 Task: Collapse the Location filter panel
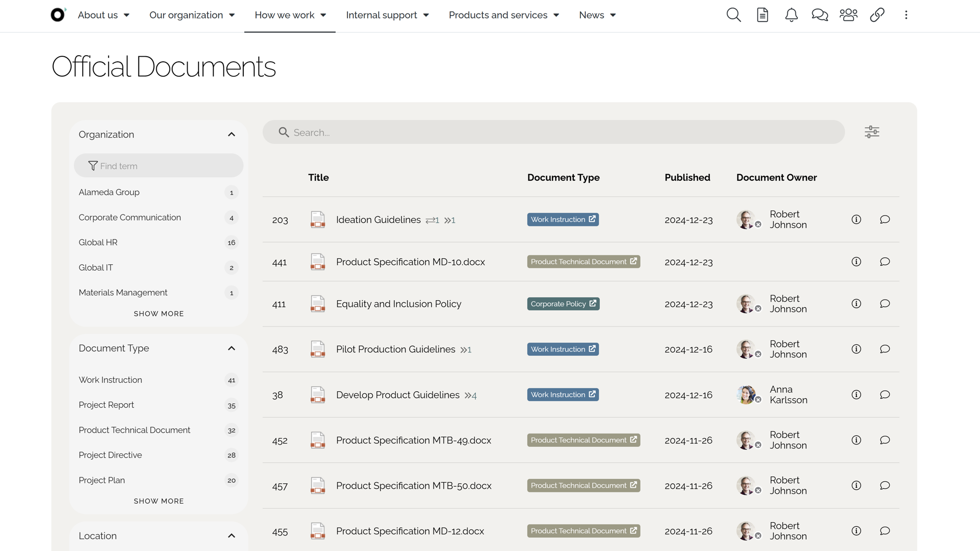[231, 536]
